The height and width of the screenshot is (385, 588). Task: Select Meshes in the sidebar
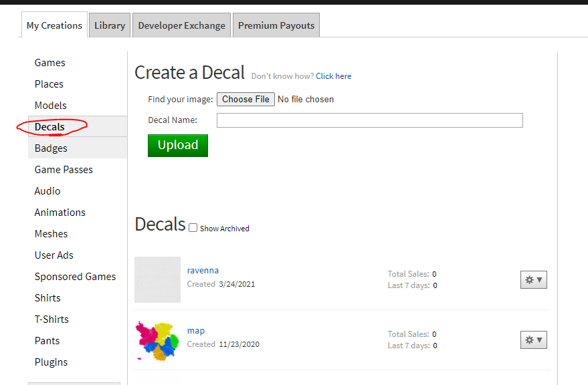point(51,233)
